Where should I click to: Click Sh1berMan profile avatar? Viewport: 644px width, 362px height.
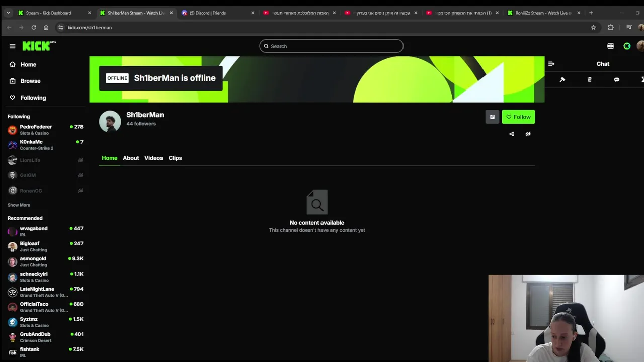coord(110,121)
